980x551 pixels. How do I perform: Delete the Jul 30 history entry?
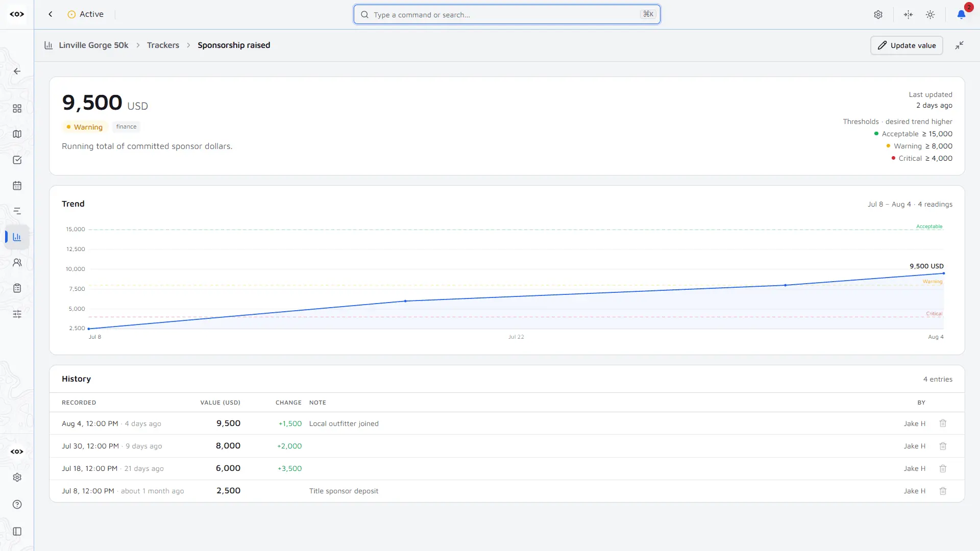point(943,446)
